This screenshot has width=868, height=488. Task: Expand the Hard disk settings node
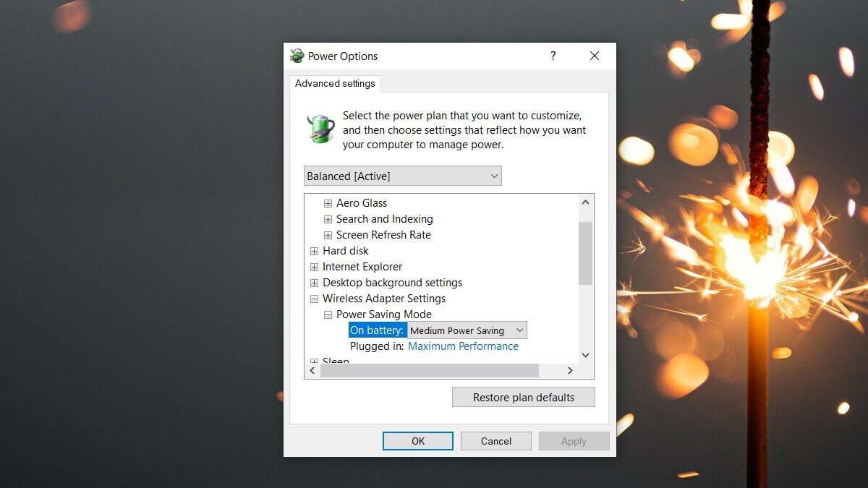click(x=314, y=251)
